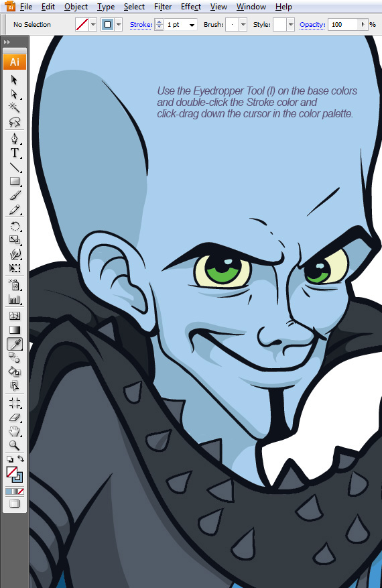Open the Type menu
Viewport: 382px width, 588px height.
point(106,7)
